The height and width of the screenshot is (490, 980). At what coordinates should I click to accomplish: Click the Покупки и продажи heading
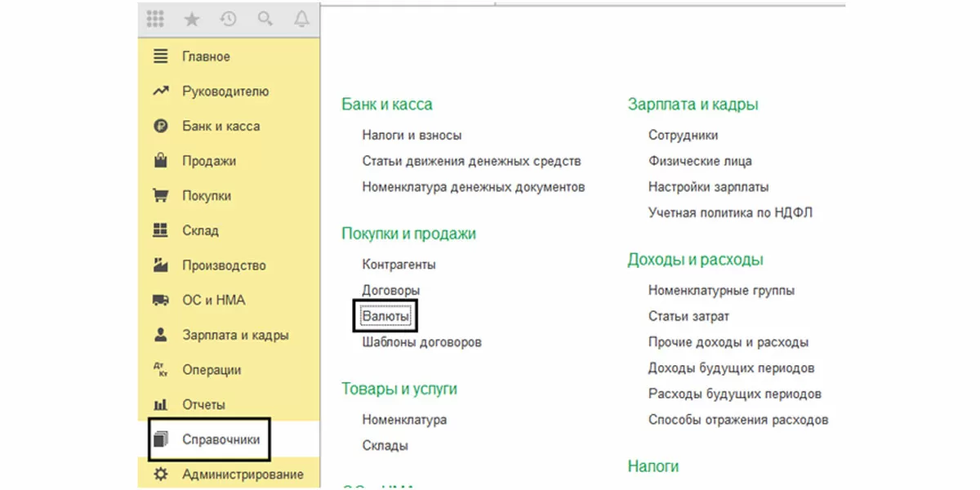click(x=408, y=234)
